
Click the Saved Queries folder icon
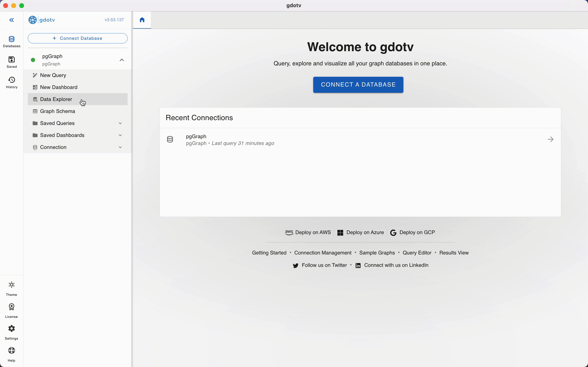[x=35, y=123]
